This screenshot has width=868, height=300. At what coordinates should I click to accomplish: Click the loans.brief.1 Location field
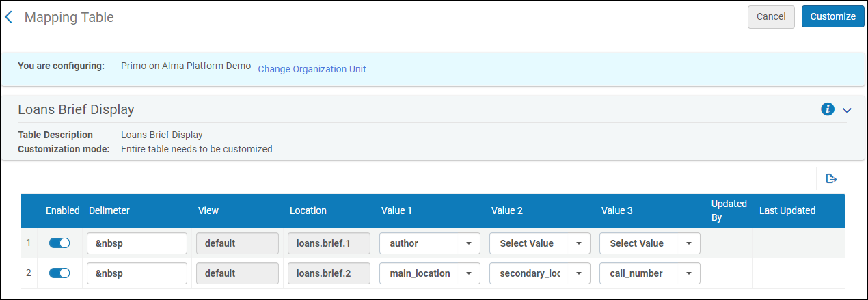coord(329,243)
